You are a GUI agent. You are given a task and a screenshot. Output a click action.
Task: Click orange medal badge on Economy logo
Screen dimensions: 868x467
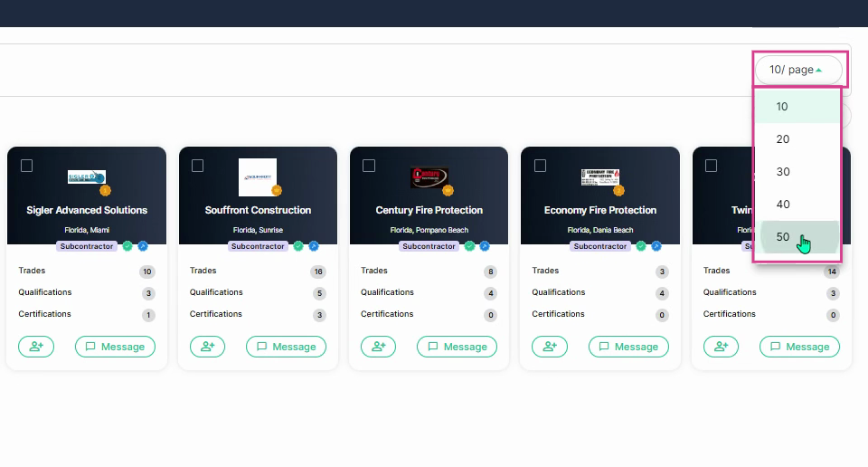(x=618, y=191)
